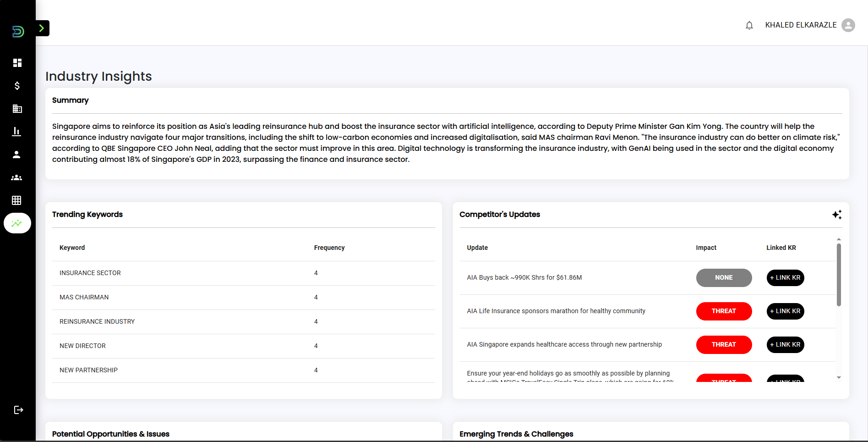Click the scroll up arrow in Competitor's Updates

(x=839, y=239)
